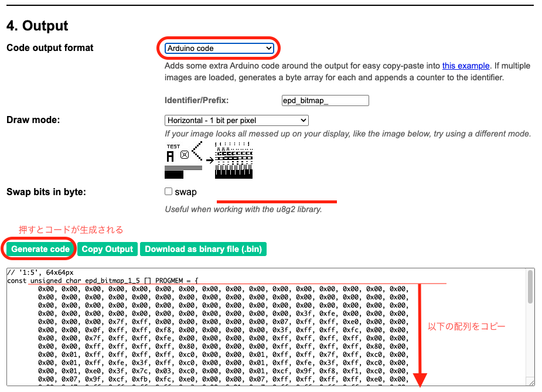Expand the Draw mode dropdown
Viewport: 542px width, 392px height.
tap(236, 120)
